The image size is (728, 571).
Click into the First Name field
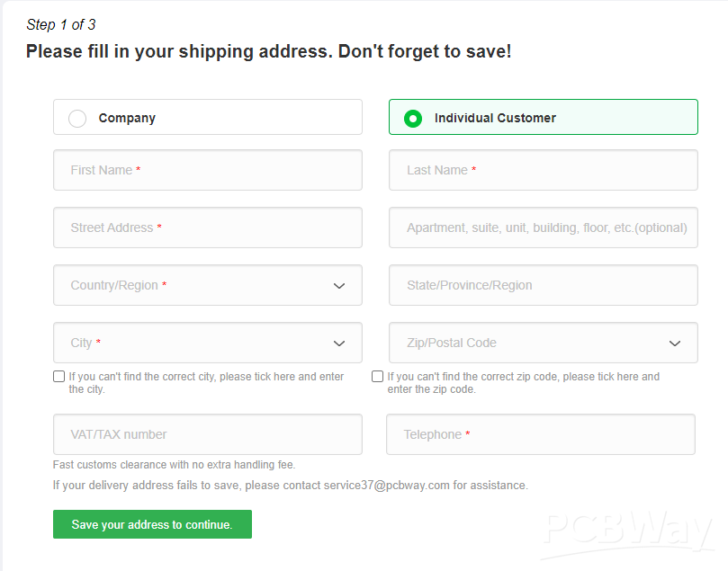207,170
